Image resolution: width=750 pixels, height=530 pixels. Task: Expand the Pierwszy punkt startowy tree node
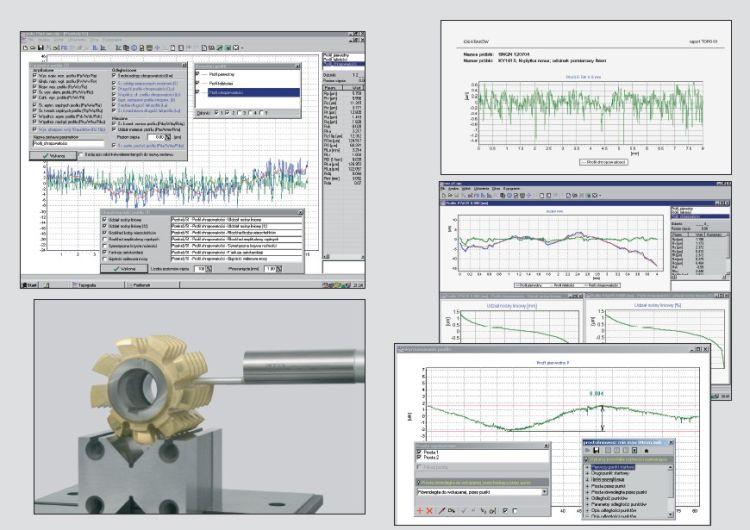(x=587, y=467)
